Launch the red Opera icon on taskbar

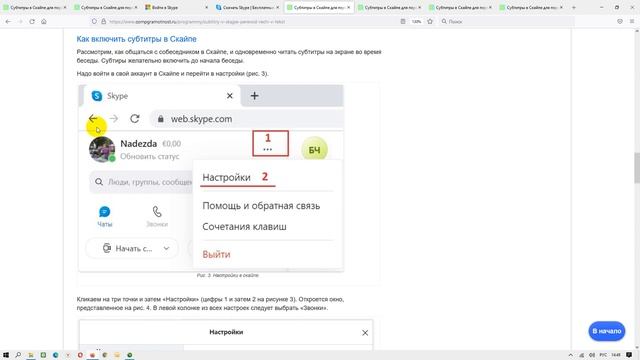[x=80, y=355]
